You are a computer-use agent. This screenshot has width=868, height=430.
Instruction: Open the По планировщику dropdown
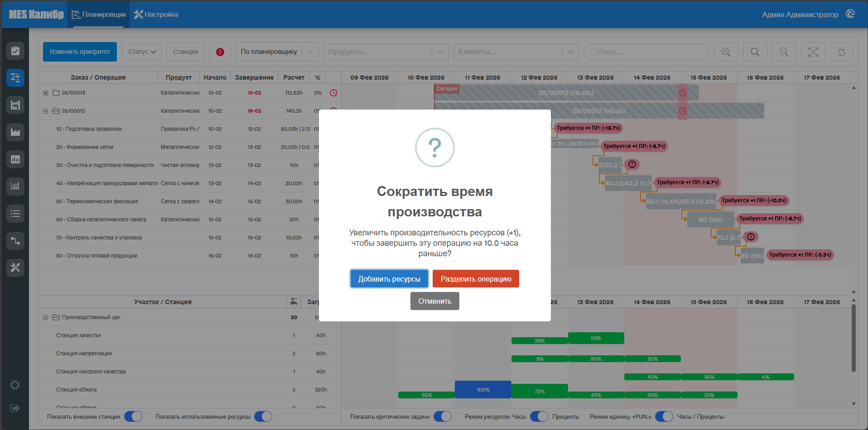coord(277,52)
